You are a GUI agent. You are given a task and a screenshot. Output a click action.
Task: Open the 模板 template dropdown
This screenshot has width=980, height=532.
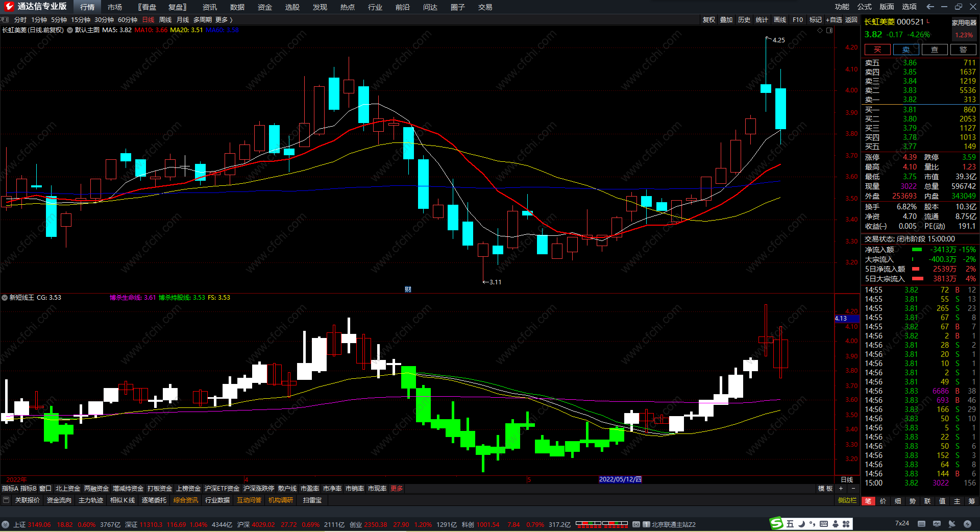tap(825, 489)
